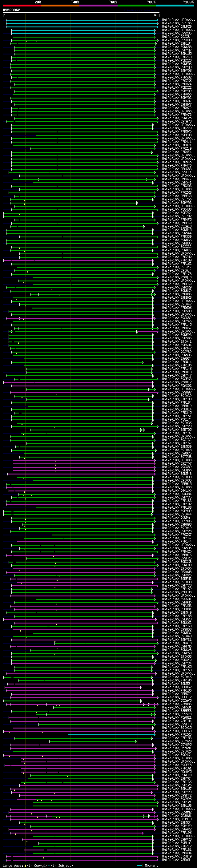The width and height of the screenshot is (197, 868).
Task: Select hit label UniRef100_Q9LPZ9
Action: pyautogui.click(x=177, y=27)
